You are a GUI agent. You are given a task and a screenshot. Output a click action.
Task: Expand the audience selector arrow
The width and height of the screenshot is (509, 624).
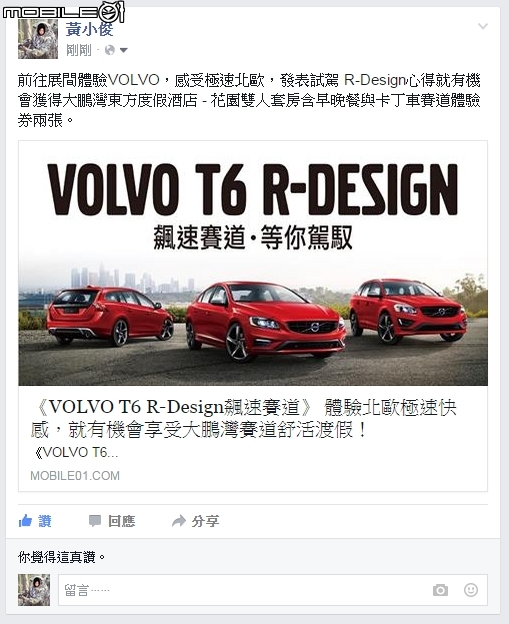[x=124, y=51]
